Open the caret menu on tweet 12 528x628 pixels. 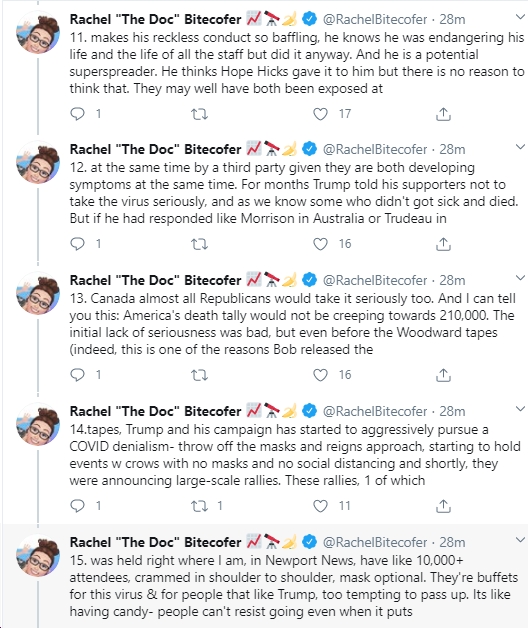(520, 147)
